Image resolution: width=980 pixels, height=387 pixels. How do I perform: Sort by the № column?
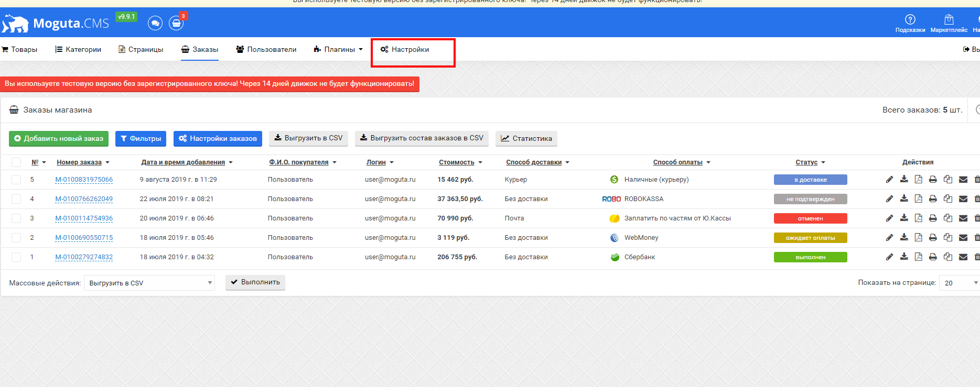click(39, 162)
